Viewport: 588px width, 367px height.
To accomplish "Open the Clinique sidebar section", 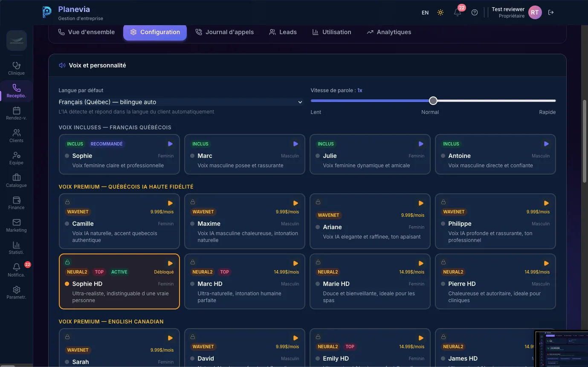I will [17, 68].
